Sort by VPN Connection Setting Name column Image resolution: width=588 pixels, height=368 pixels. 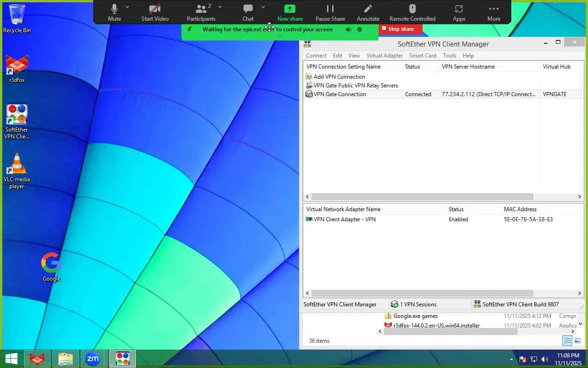352,67
